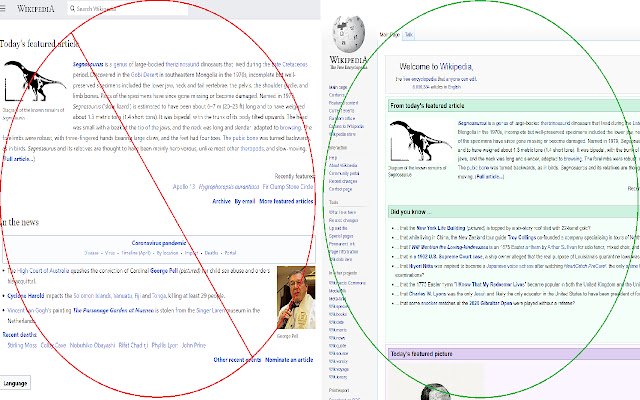Switch to the Talk tab
The height and width of the screenshot is (400, 640).
[409, 35]
